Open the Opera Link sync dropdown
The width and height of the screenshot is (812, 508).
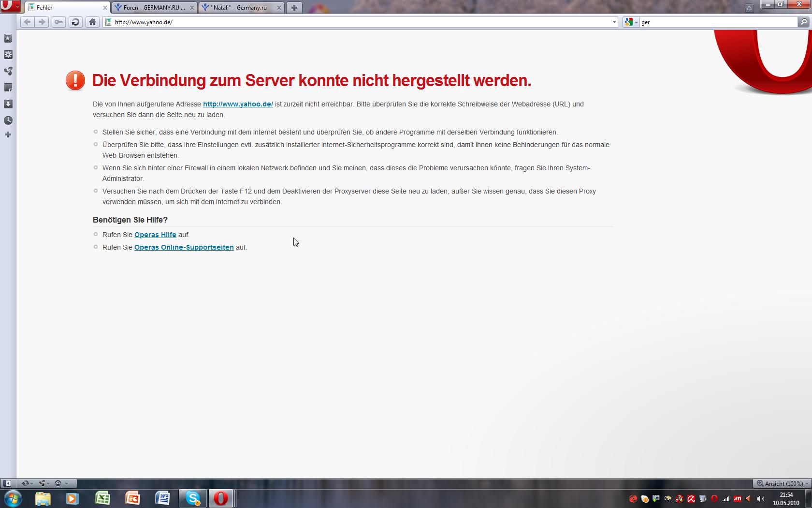27,483
